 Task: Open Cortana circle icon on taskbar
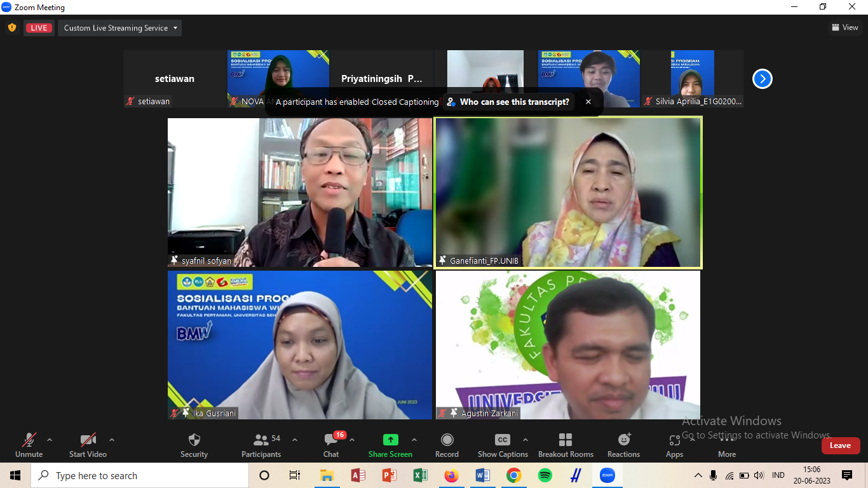[264, 475]
